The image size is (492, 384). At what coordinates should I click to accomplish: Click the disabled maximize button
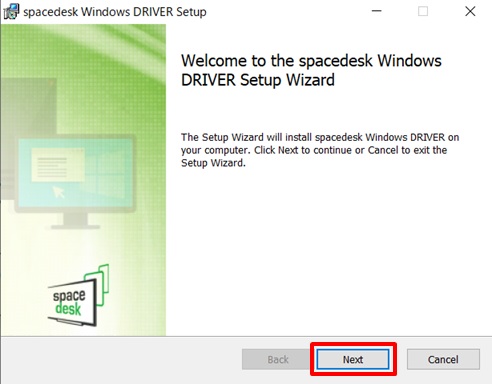click(x=423, y=11)
